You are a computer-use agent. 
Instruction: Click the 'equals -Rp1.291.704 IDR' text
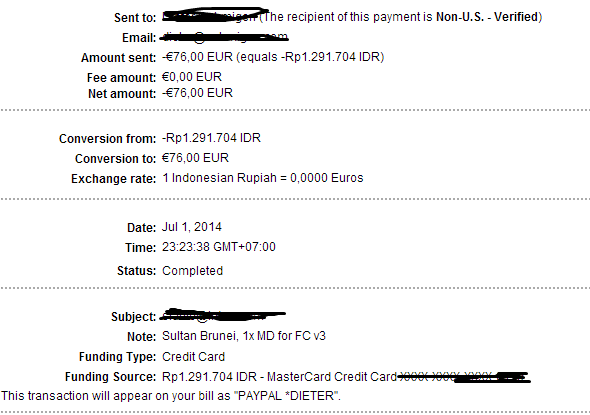[x=310, y=57]
